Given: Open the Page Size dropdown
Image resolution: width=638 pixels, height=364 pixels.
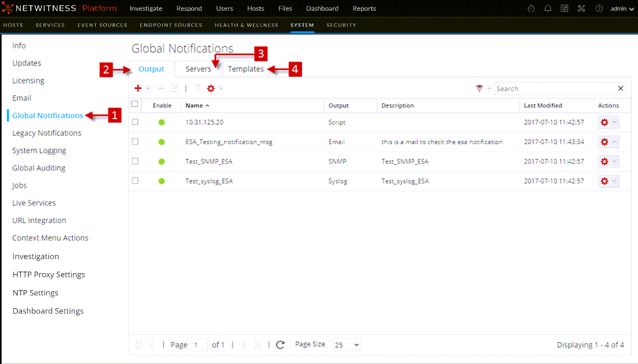Looking at the screenshot, I should pyautogui.click(x=347, y=345).
